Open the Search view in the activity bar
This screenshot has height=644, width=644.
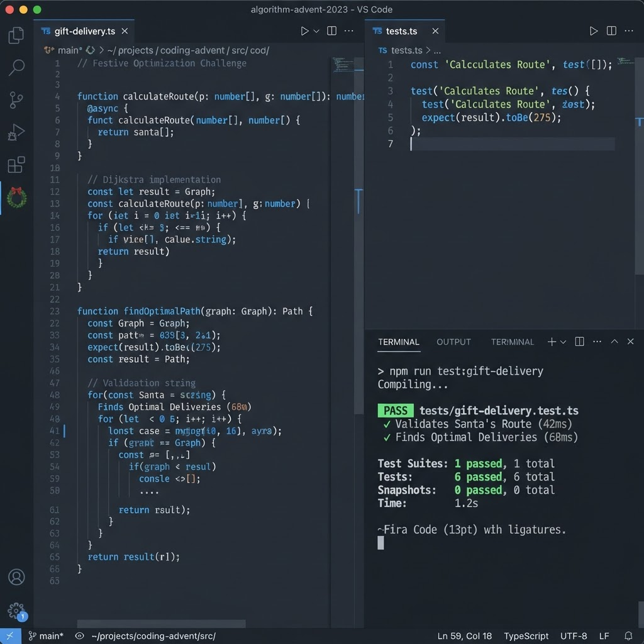click(x=16, y=67)
